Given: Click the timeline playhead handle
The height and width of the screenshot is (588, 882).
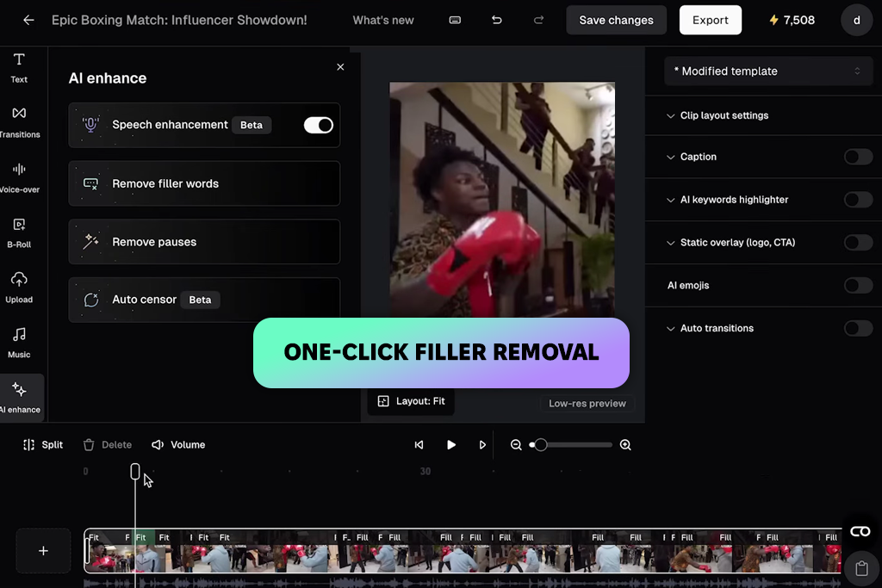Looking at the screenshot, I should click(135, 471).
